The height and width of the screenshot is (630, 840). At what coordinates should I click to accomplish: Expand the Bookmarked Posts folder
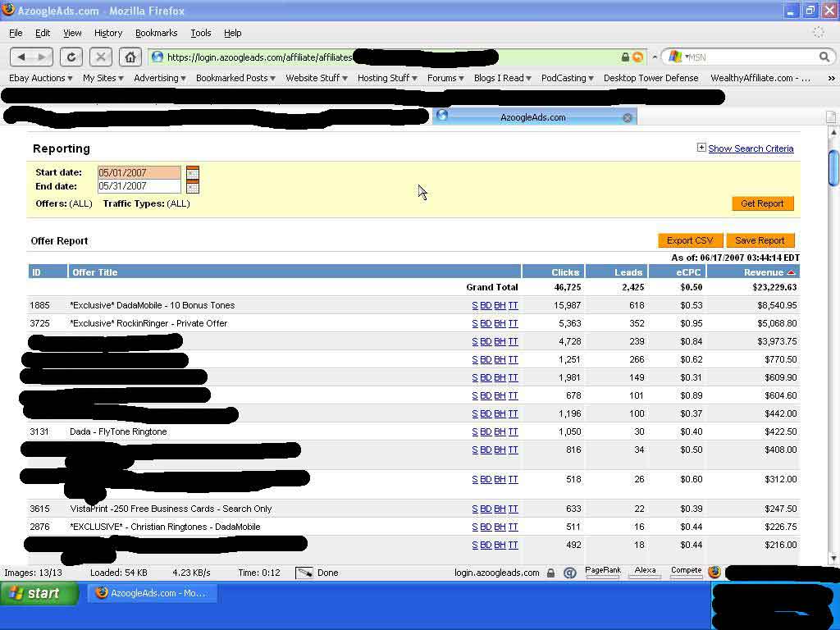[x=235, y=78]
